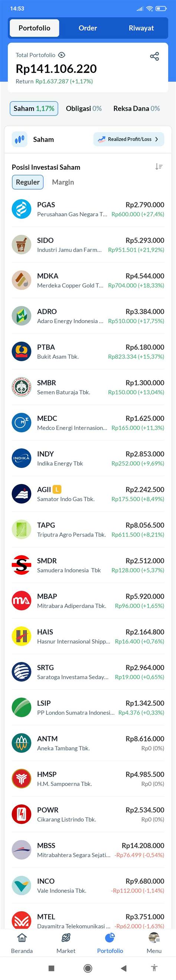Tap the SIDO stock logo
Image resolution: width=176 pixels, height=980 pixels.
point(21,245)
